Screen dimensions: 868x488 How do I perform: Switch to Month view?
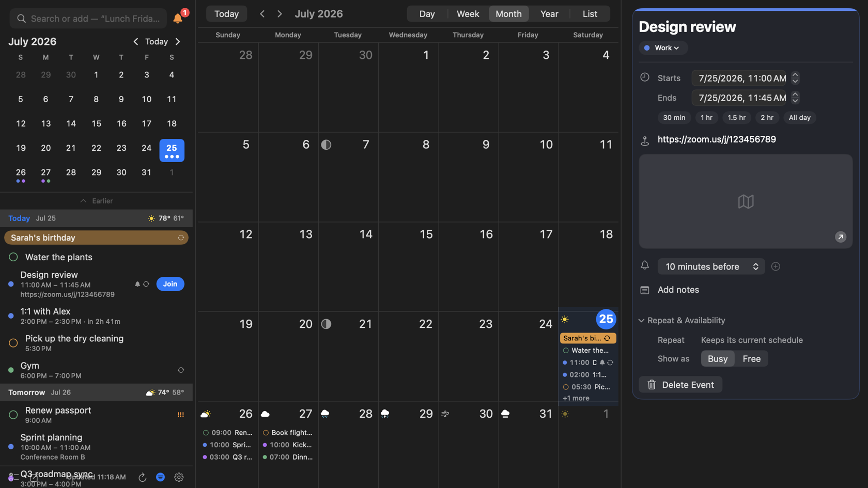[x=508, y=14]
